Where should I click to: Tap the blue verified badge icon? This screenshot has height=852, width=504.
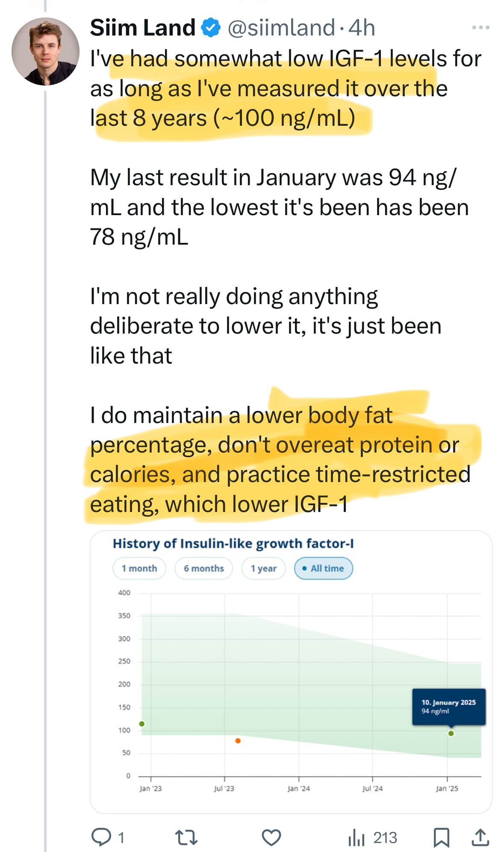pyautogui.click(x=210, y=28)
